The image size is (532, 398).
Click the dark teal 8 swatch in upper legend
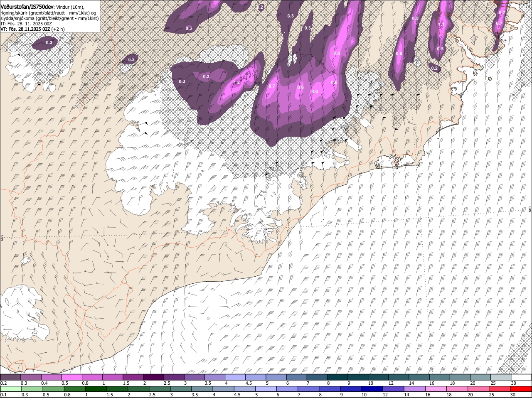pos(337,377)
